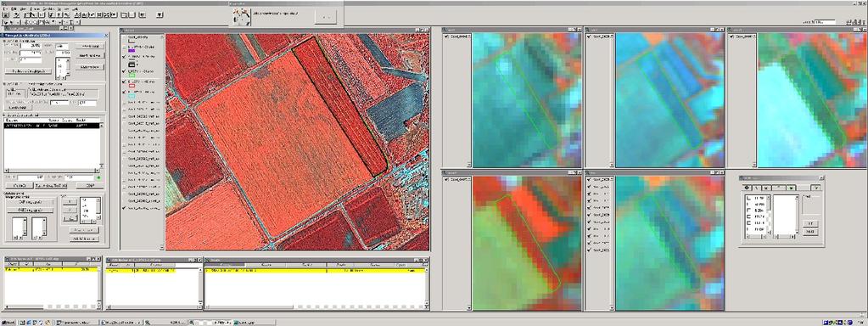Image resolution: width=868 pixels, height=326 pixels.
Task: Toggle the layer checkbox above the red outlined swatch
Action: [124, 81]
